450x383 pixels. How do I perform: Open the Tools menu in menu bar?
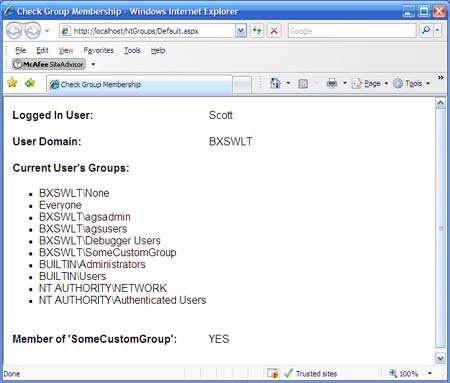tap(132, 50)
